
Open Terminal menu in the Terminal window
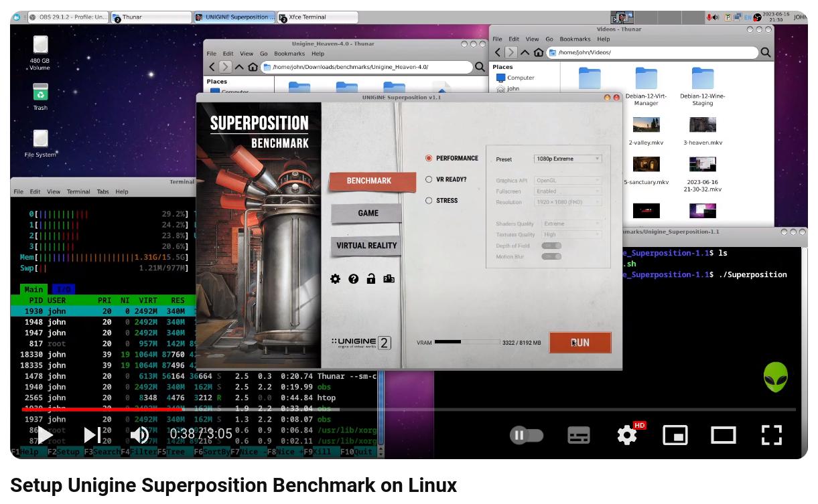tap(78, 191)
